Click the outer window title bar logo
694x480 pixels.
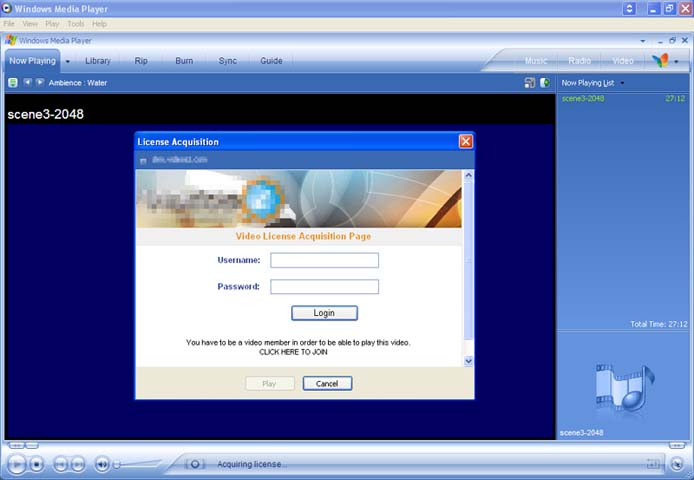pos(7,8)
